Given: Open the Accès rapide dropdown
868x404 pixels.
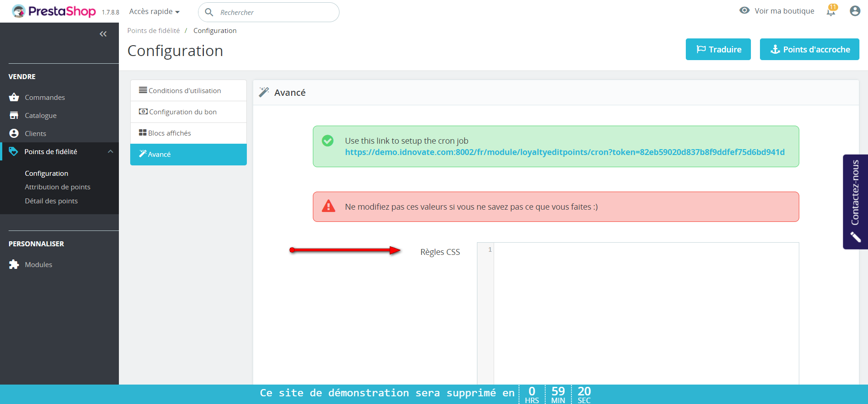Looking at the screenshot, I should [154, 11].
